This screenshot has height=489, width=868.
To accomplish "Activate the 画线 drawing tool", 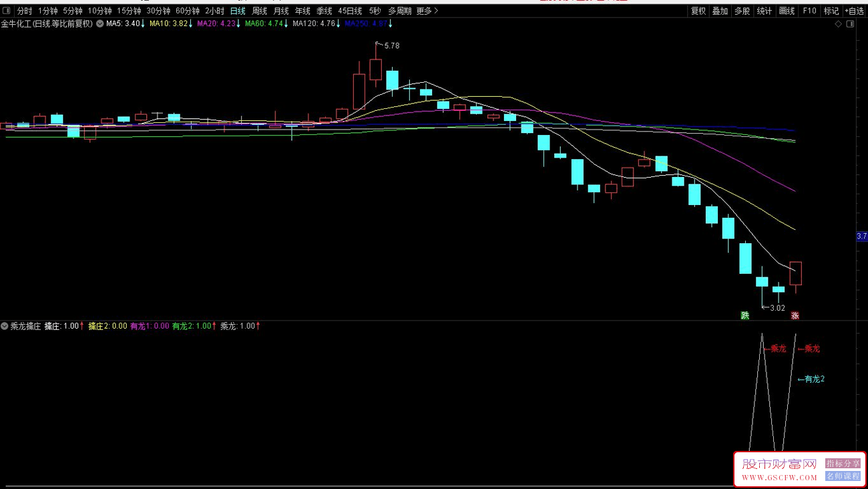I will tap(787, 11).
